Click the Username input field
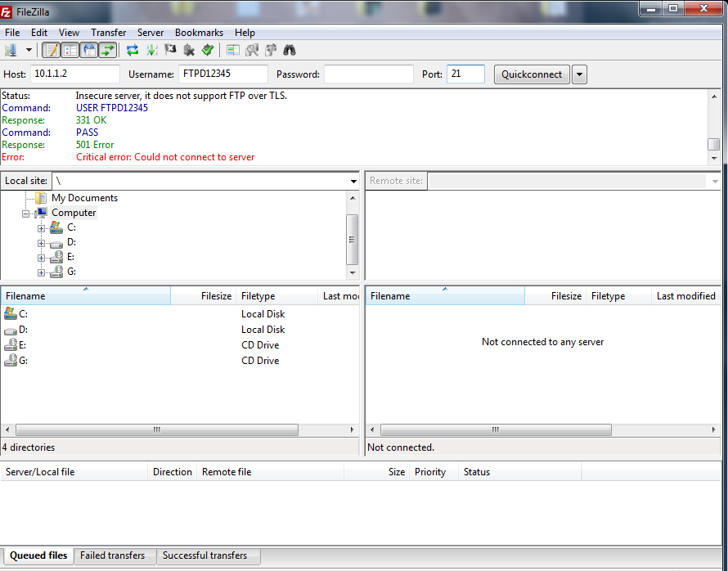 coord(223,74)
